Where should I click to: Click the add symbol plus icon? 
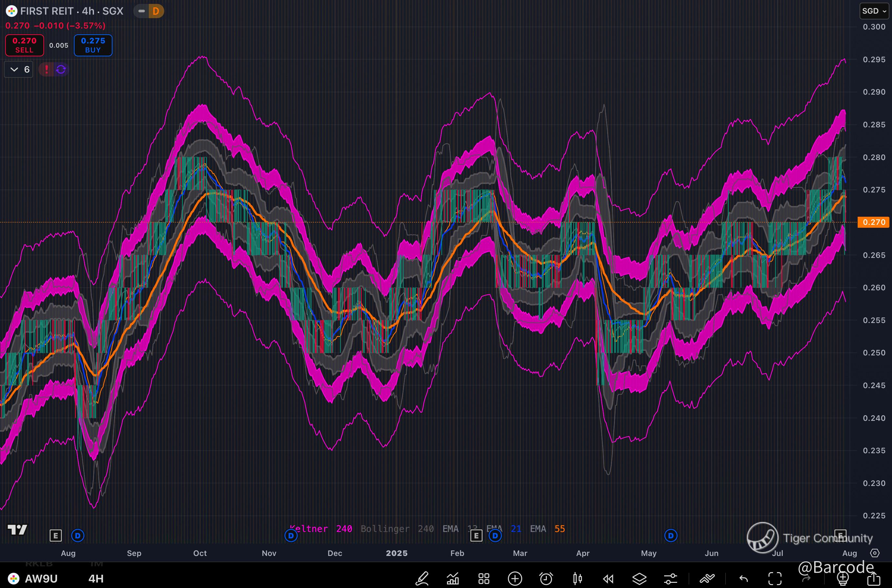[x=515, y=579]
